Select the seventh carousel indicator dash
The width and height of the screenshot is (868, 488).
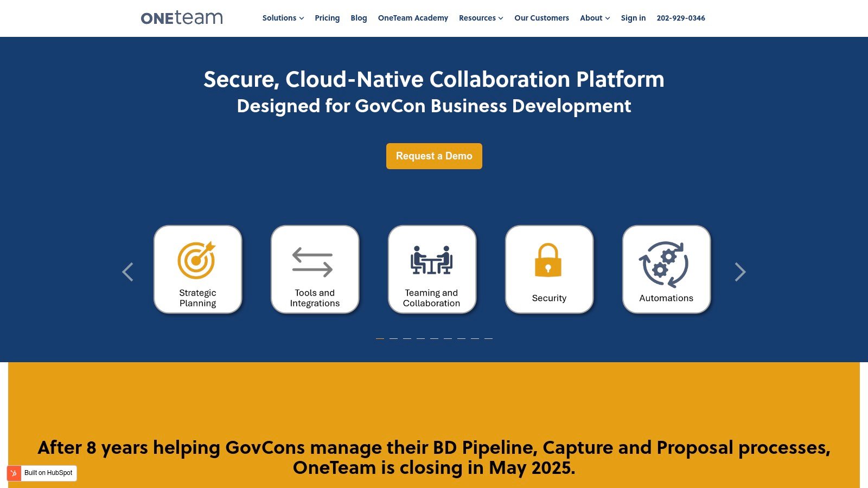(x=461, y=338)
